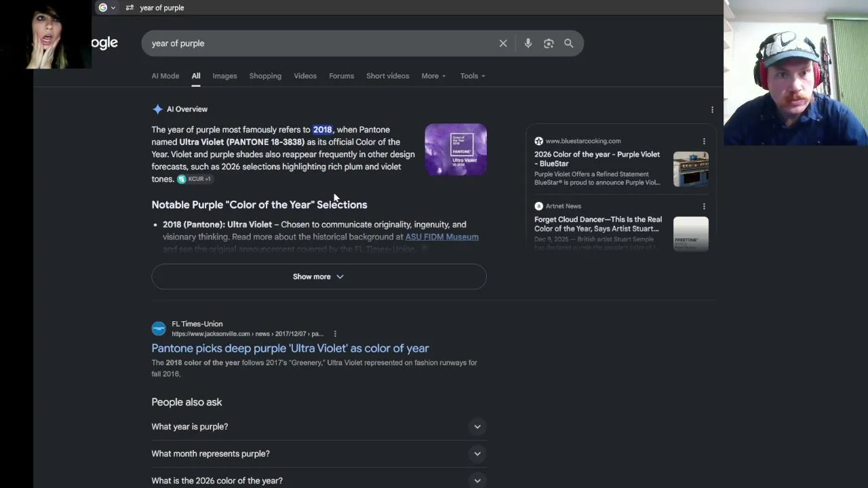Open the site settings tune icon
868x488 pixels.
[130, 7]
